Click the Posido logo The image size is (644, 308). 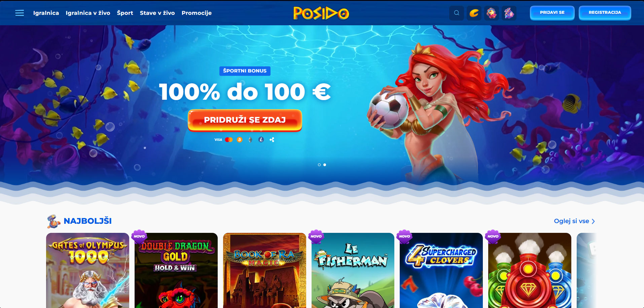321,13
